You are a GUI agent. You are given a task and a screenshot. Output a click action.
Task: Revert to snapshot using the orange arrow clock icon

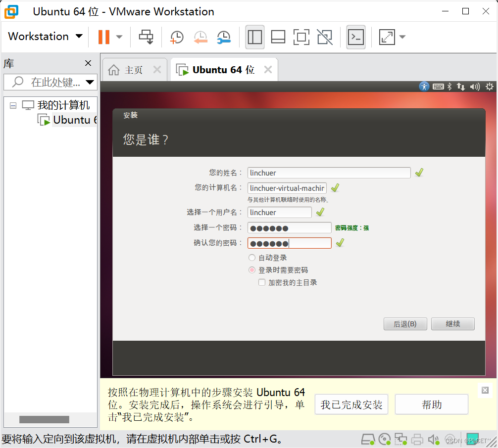tap(200, 37)
